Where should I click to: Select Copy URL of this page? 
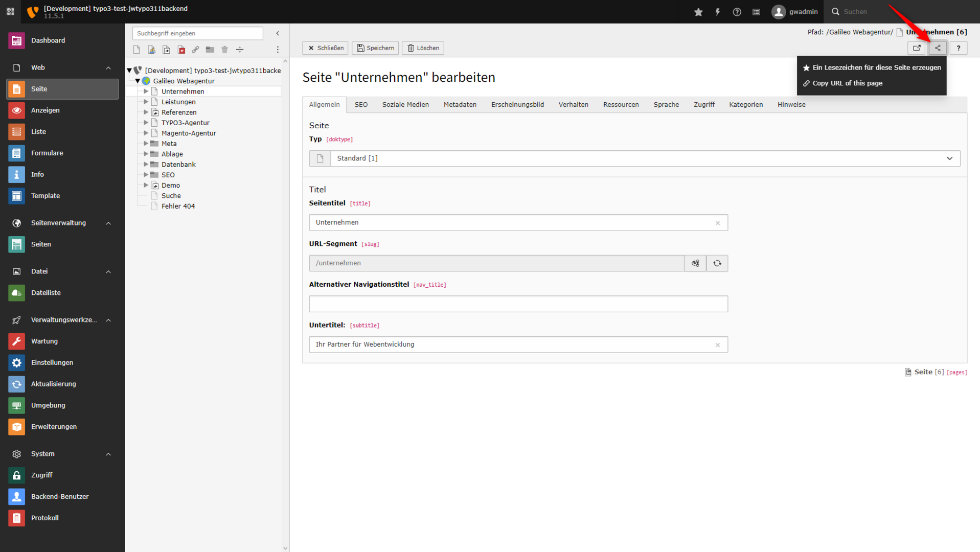coord(847,83)
